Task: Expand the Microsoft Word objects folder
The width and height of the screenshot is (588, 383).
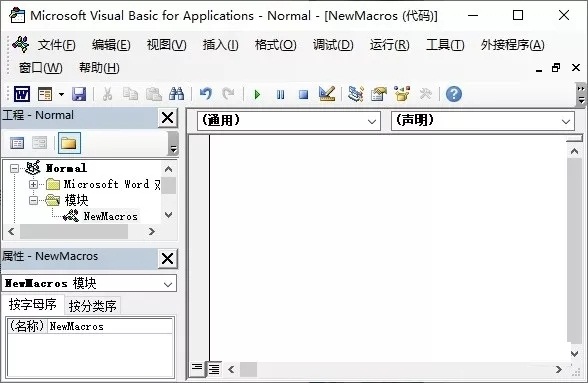Action: (33, 184)
